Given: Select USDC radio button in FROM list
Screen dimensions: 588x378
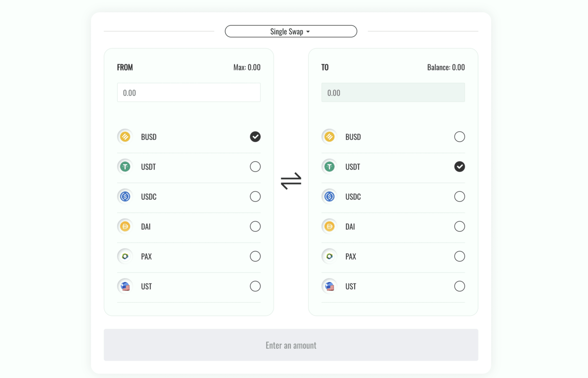Looking at the screenshot, I should [x=255, y=196].
